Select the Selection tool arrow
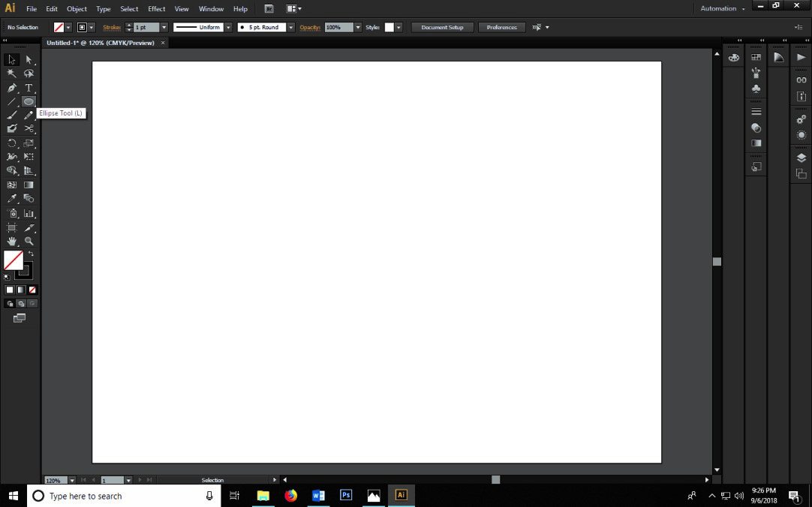This screenshot has width=812, height=507. click(x=11, y=59)
